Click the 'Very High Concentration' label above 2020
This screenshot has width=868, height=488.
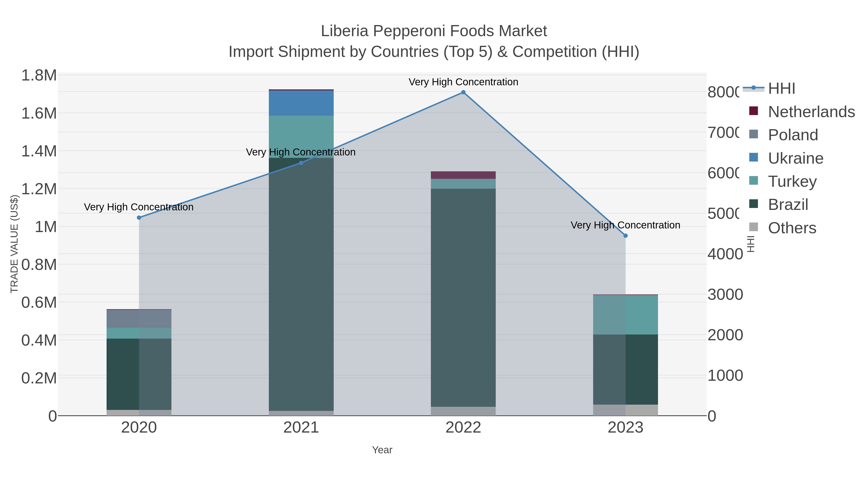point(139,207)
